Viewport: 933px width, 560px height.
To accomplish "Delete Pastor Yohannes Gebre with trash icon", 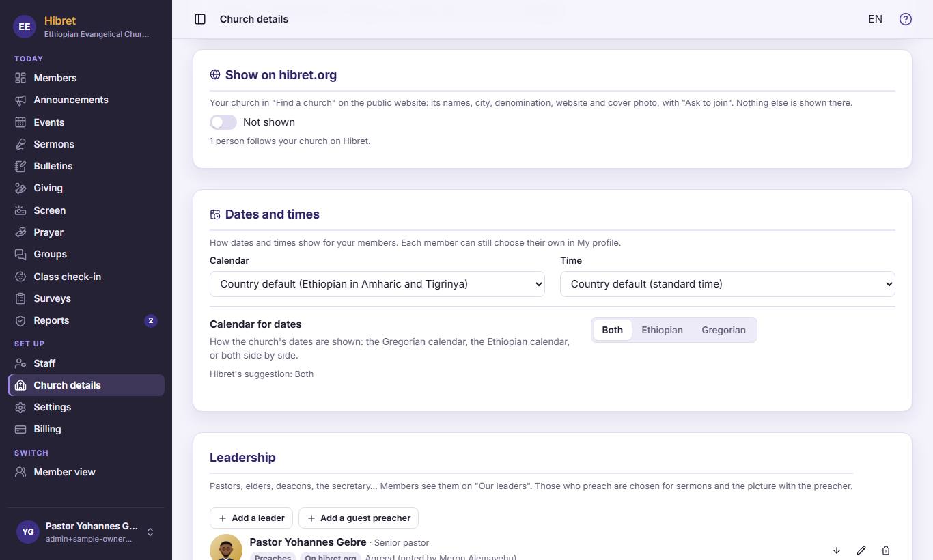I will [x=886, y=550].
